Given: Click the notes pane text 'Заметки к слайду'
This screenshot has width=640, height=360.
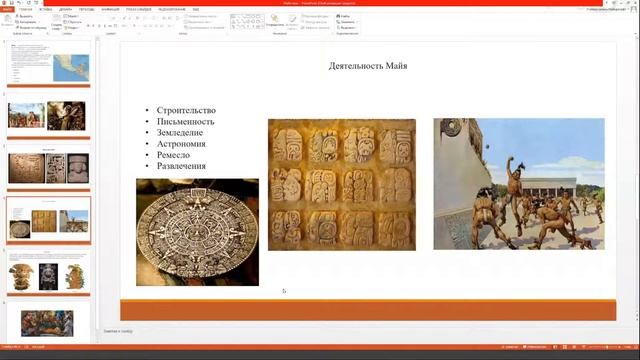Looking at the screenshot, I should click(x=118, y=331).
